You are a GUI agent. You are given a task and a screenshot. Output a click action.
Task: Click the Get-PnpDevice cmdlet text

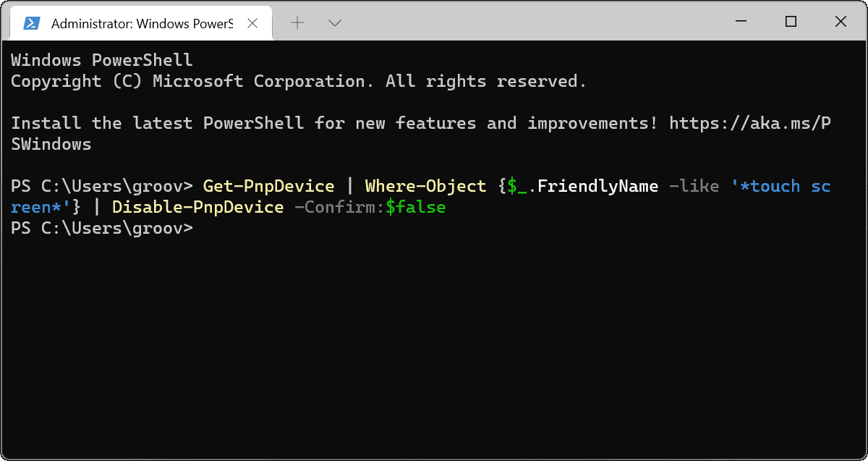coord(268,186)
